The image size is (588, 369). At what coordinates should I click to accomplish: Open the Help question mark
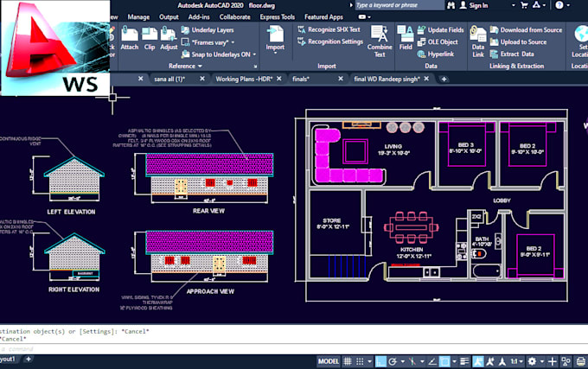559,5
